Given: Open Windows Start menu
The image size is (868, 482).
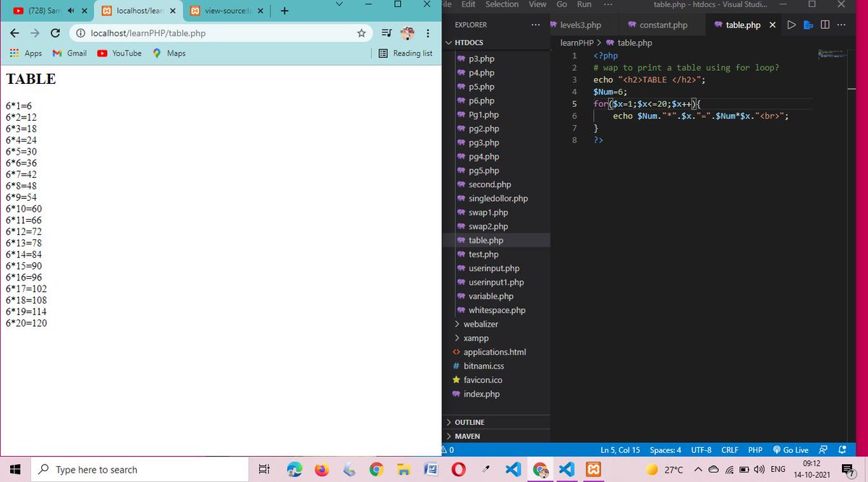Looking at the screenshot, I should coord(16,470).
